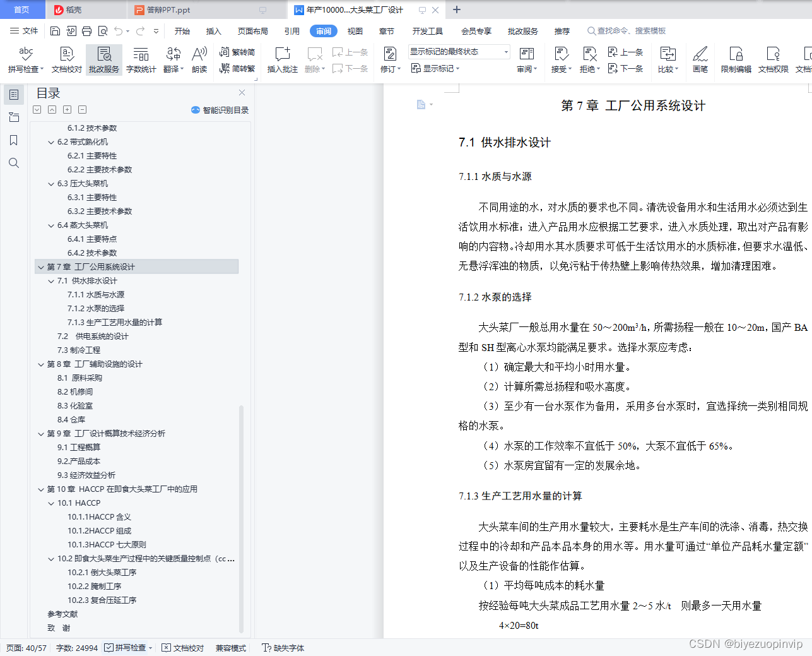Screen dimensions: 812x656
Task: Collapse the 第8章 工厂辅助设施的设计 node
Action: click(x=41, y=364)
